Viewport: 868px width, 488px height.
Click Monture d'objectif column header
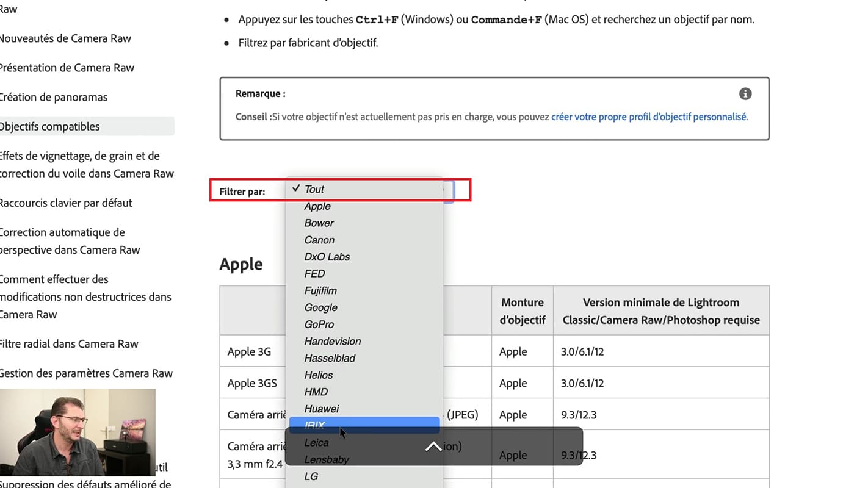point(523,310)
